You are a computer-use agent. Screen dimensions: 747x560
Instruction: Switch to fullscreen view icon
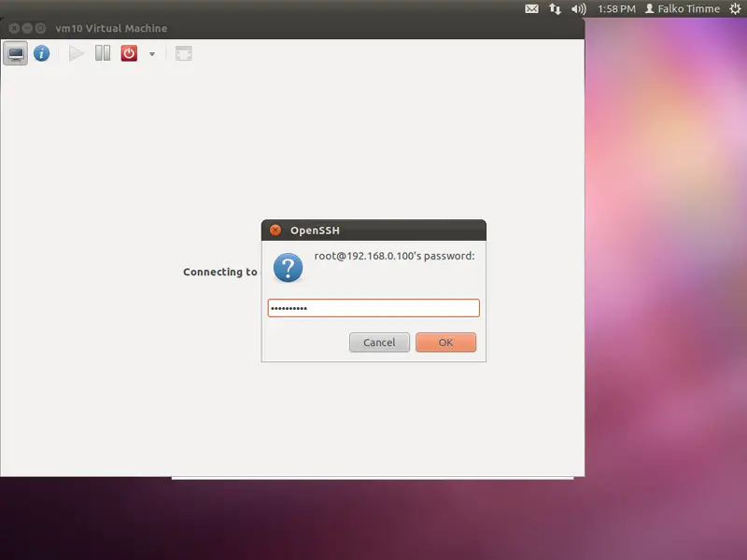pyautogui.click(x=183, y=53)
